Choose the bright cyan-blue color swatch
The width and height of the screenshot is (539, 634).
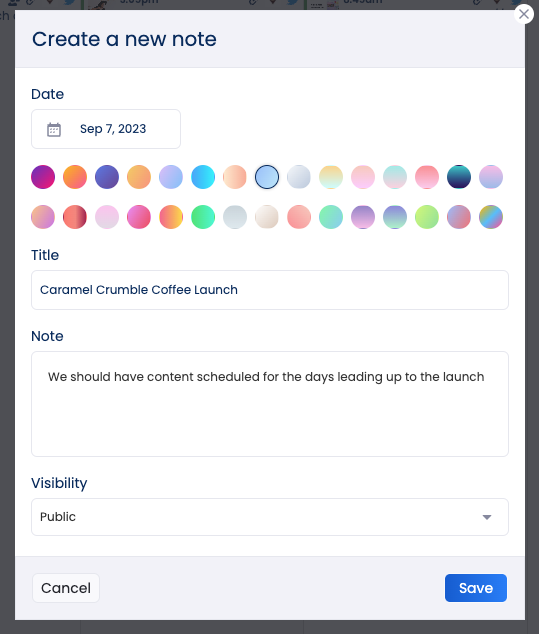click(x=203, y=177)
